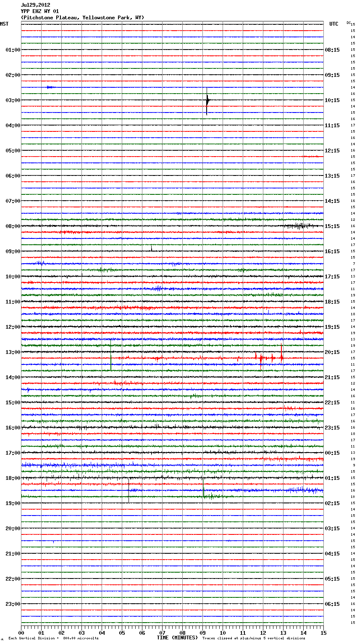This screenshot has width=357, height=644.
Task: Click the MST column header
Action: point(4,24)
